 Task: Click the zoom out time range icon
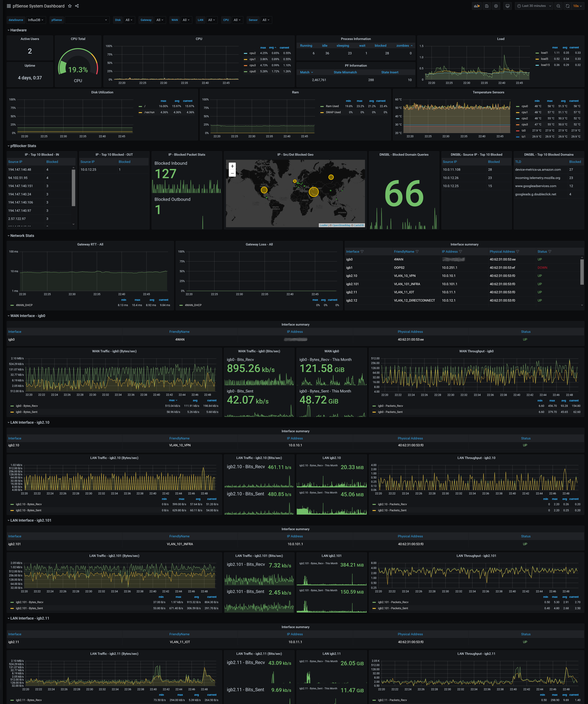[x=558, y=6]
